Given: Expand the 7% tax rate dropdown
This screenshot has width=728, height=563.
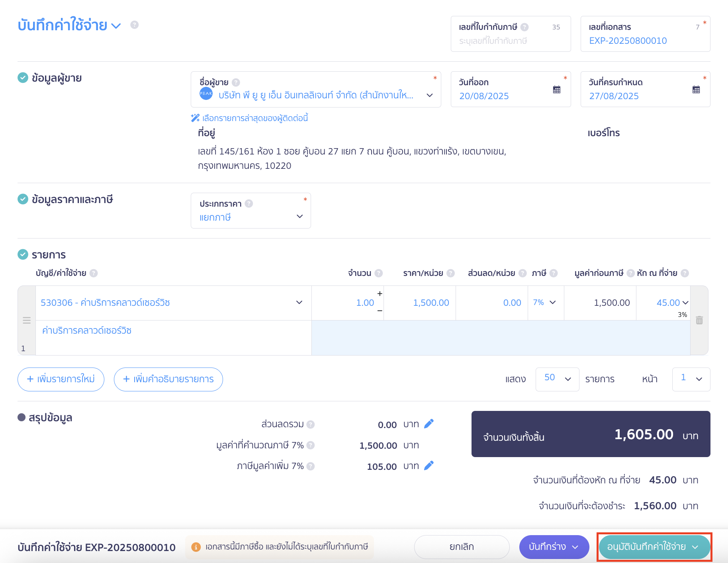Looking at the screenshot, I should click(x=552, y=303).
